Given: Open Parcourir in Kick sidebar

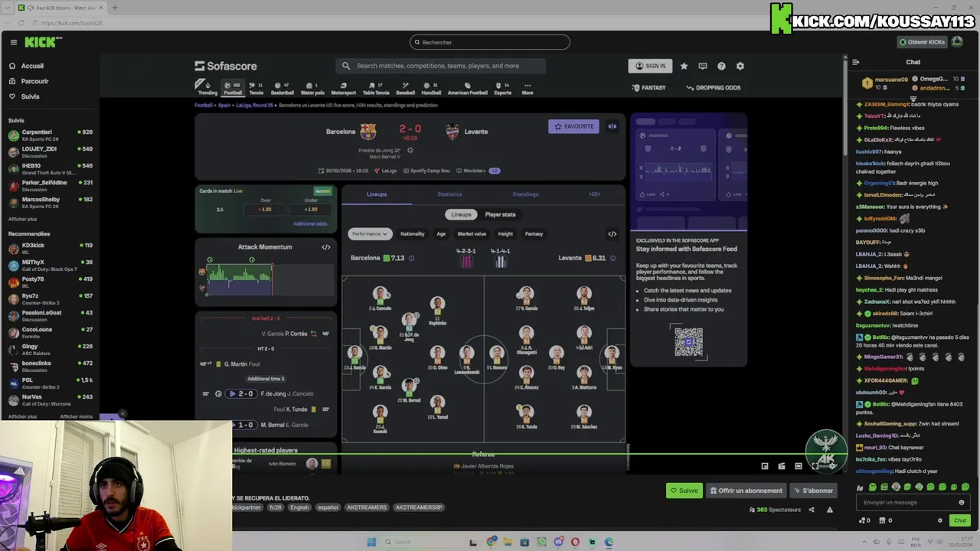Looking at the screenshot, I should pos(34,81).
